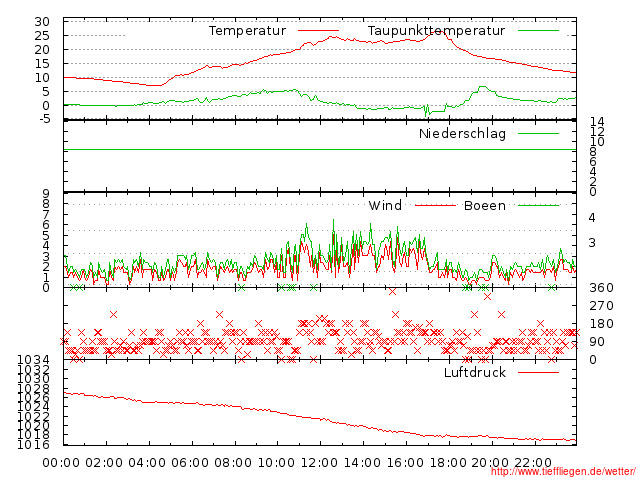
Task: Click the 00:00 time axis label
Action: pos(61,463)
